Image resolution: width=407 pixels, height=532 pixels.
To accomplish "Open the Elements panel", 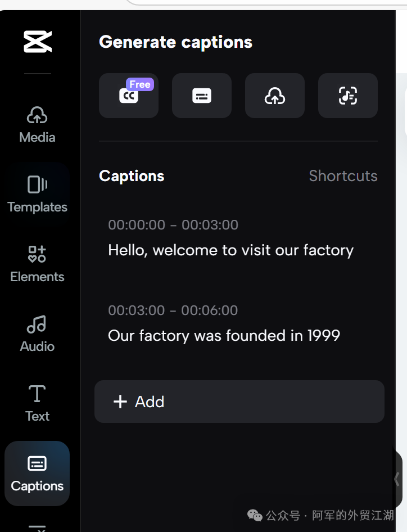I will (x=37, y=264).
